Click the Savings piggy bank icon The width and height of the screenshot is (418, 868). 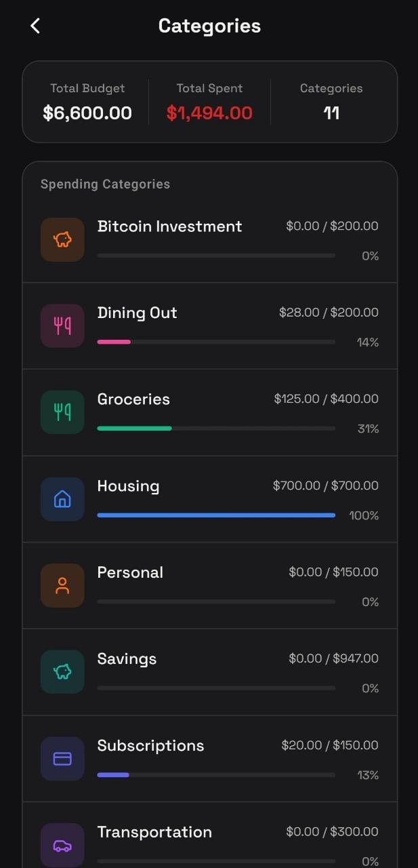click(x=62, y=672)
